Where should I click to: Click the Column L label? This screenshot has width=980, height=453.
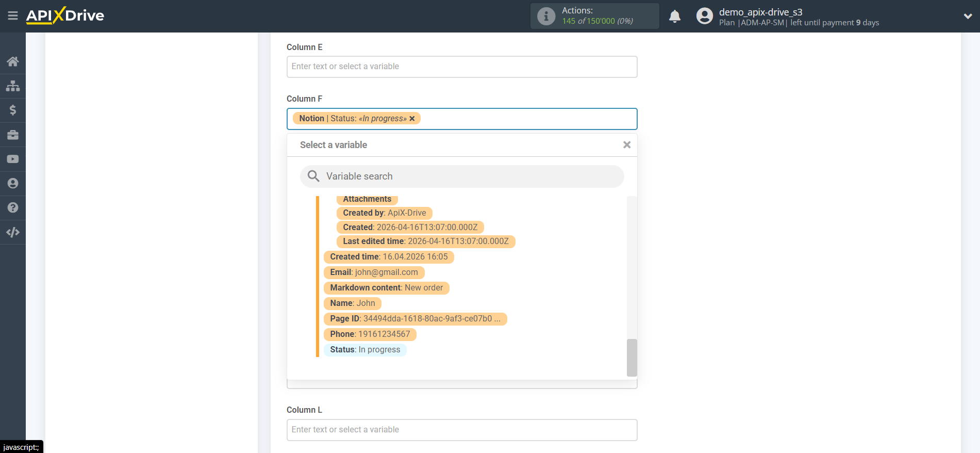click(x=305, y=410)
